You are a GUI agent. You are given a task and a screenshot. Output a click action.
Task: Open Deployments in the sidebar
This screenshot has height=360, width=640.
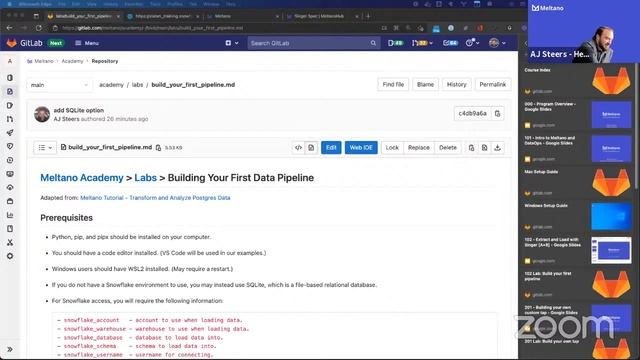click(10, 160)
